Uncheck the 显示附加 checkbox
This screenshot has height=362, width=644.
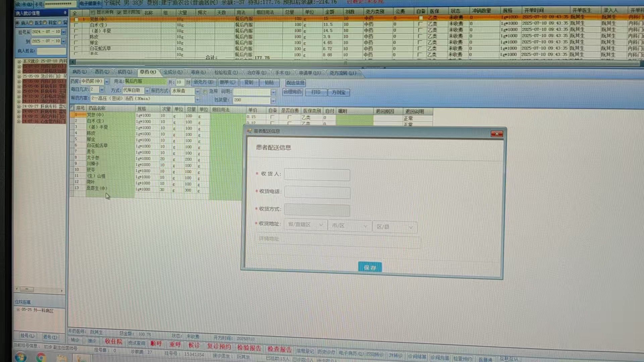coord(119,12)
